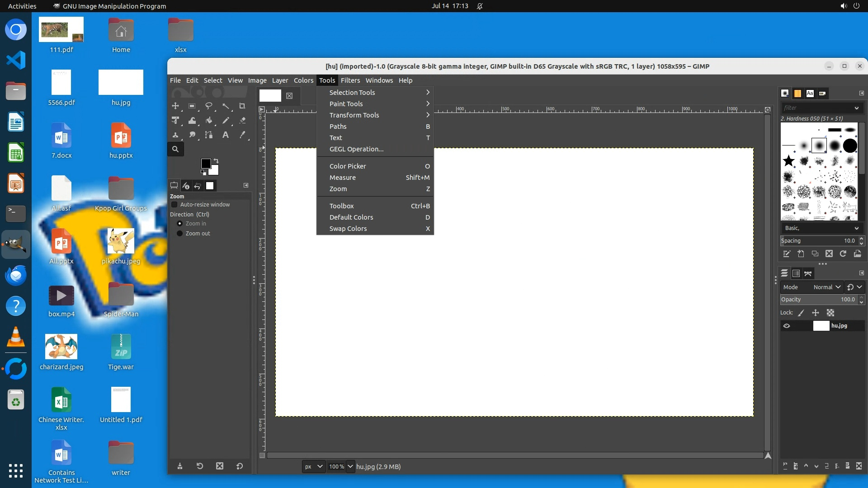Enable Auto-resize window checkbox

(175, 205)
